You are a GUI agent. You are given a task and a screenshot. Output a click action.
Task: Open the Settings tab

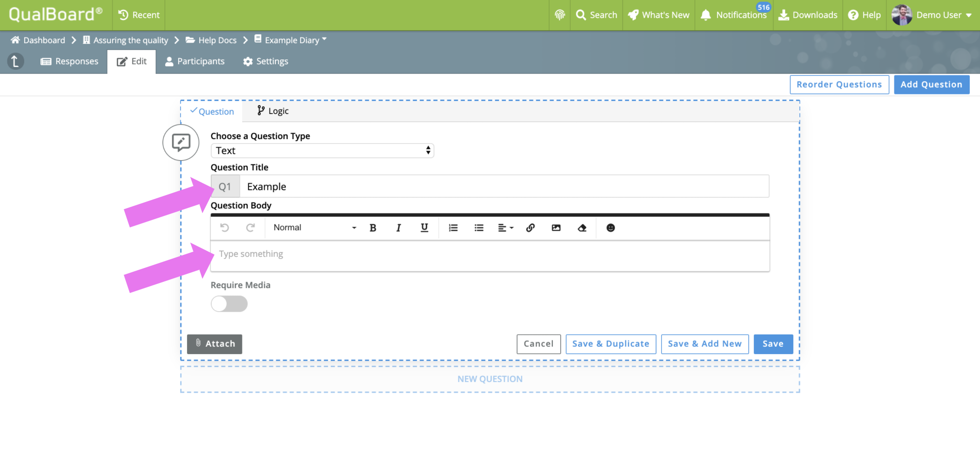click(266, 61)
